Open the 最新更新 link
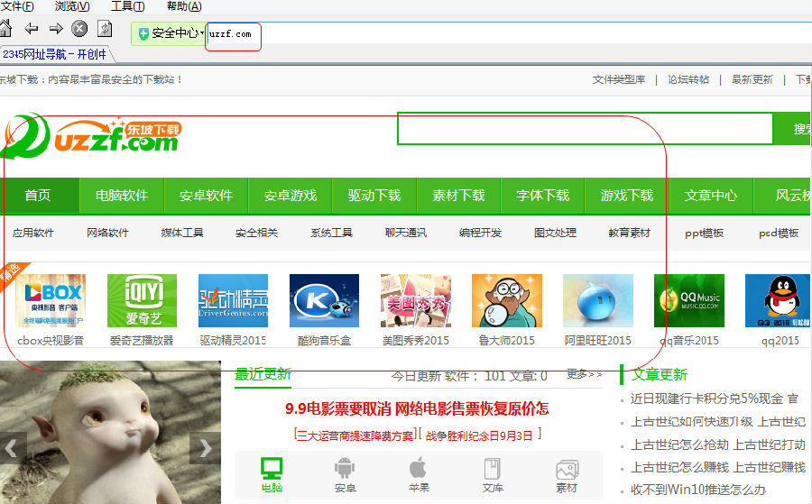 tap(752, 79)
